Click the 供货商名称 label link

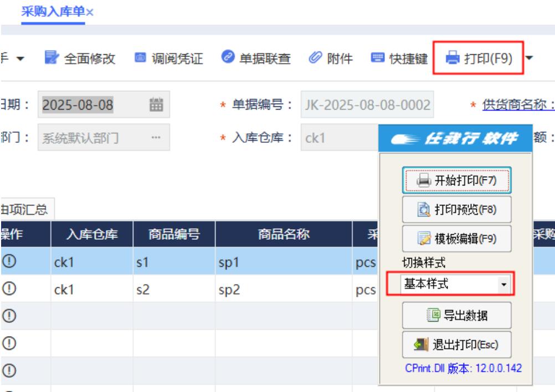pyautogui.click(x=518, y=105)
